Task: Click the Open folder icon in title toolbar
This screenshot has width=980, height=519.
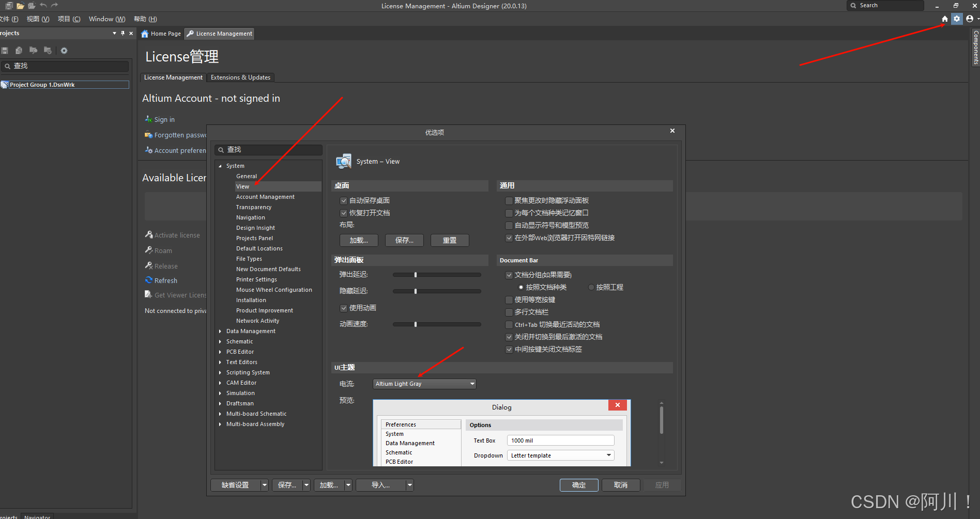Action: click(x=20, y=6)
